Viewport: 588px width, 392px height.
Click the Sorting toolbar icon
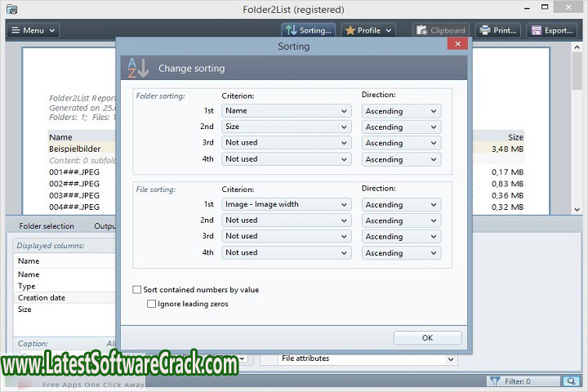pos(290,30)
